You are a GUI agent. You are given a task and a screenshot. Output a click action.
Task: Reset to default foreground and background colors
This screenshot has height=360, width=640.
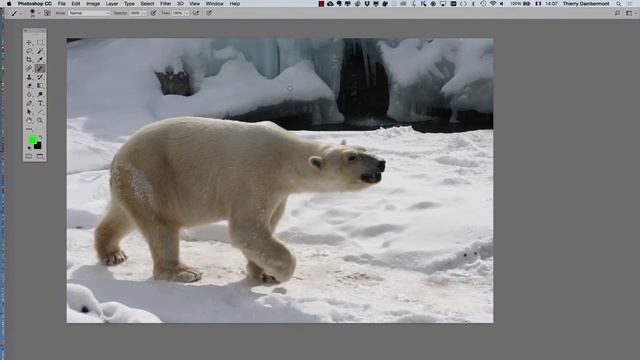click(x=29, y=148)
